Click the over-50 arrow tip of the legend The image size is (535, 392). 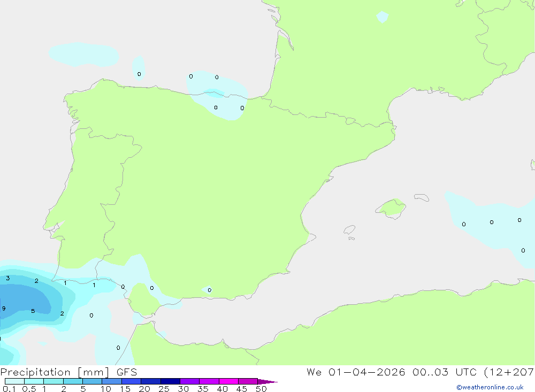(x=267, y=381)
